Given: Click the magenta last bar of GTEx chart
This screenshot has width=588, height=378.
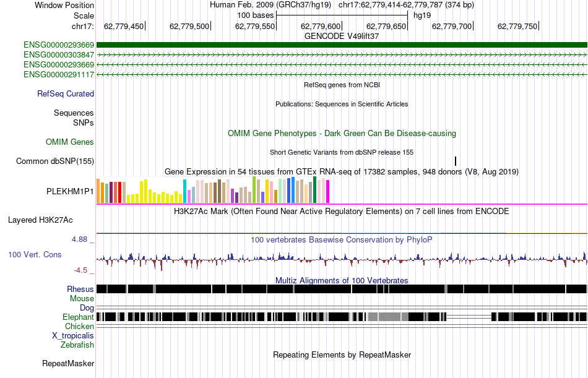Looking at the screenshot, I should pyautogui.click(x=327, y=192).
